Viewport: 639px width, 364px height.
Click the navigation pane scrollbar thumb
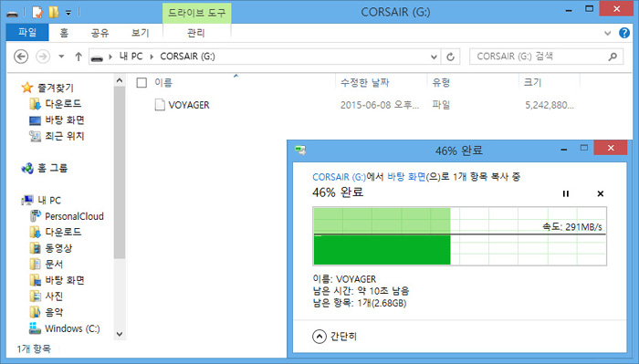pyautogui.click(x=120, y=172)
